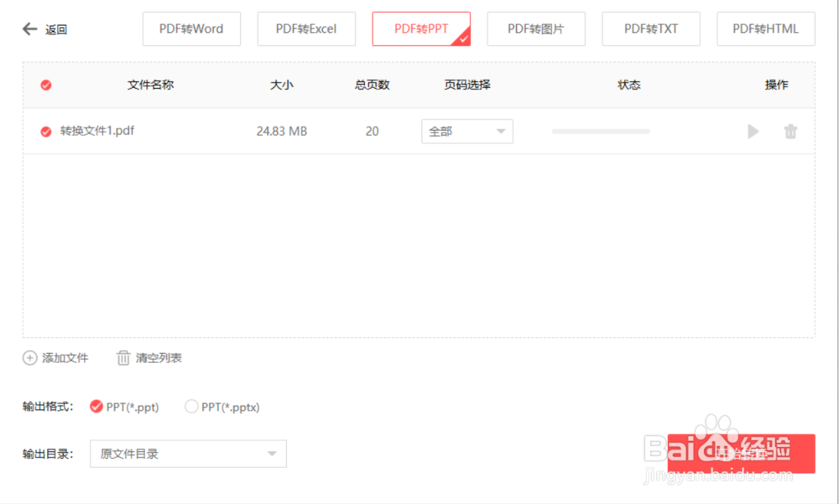
Task: Switch to the PDF转Word tab
Action: point(191,29)
